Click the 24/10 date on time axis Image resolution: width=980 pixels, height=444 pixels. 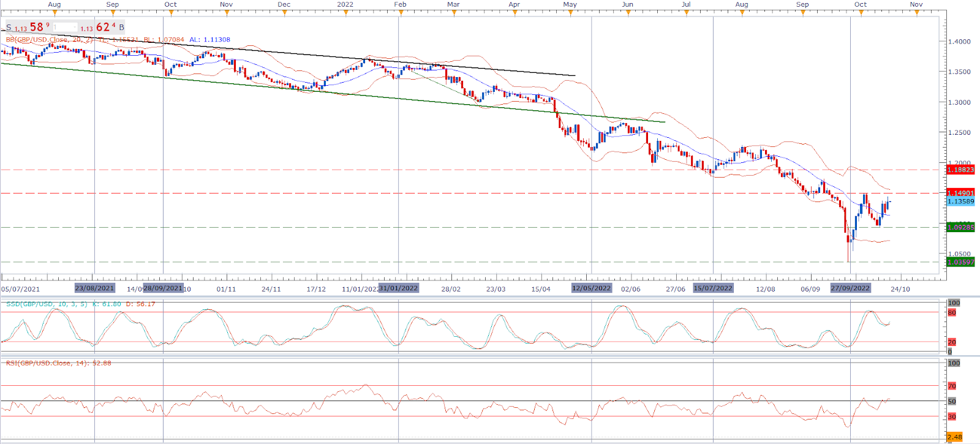(x=900, y=289)
